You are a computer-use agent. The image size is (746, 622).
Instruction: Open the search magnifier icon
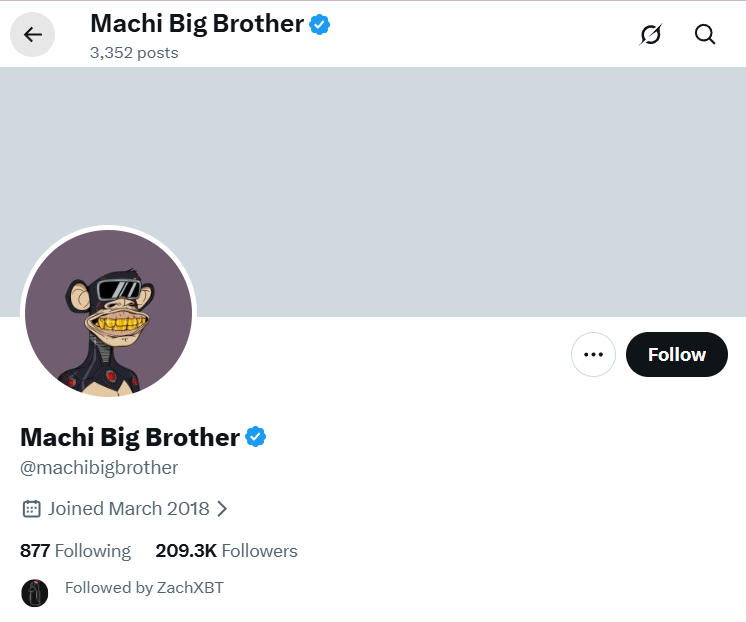click(705, 35)
